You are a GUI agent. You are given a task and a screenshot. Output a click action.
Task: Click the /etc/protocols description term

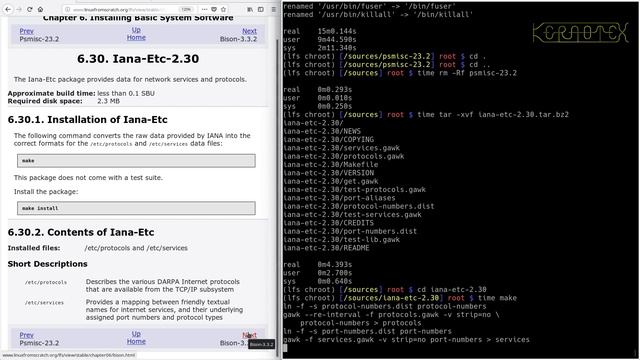pos(46,282)
